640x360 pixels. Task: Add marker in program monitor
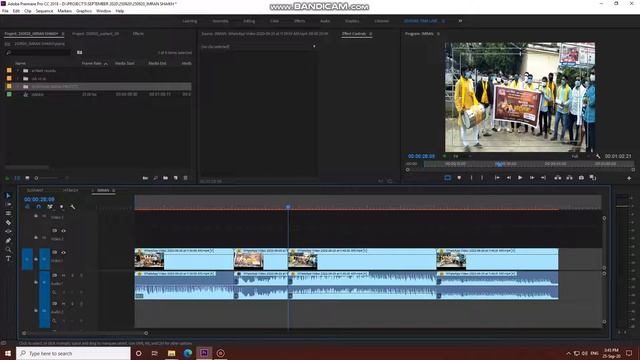point(459,178)
